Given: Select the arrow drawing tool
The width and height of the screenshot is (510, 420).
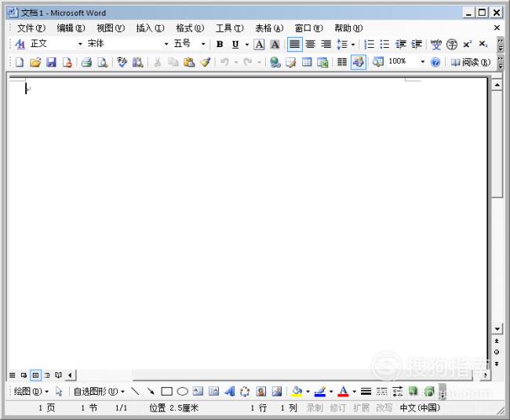Looking at the screenshot, I should point(151,391).
